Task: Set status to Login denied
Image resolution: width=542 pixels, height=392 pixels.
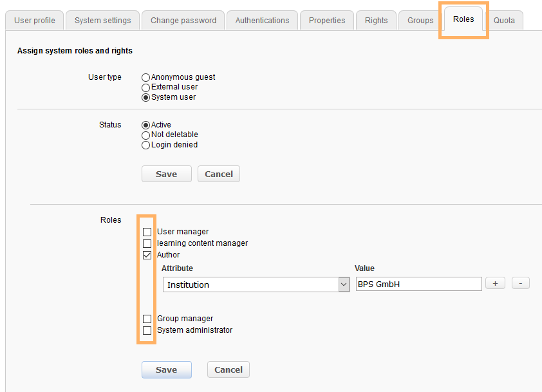Action: click(145, 145)
